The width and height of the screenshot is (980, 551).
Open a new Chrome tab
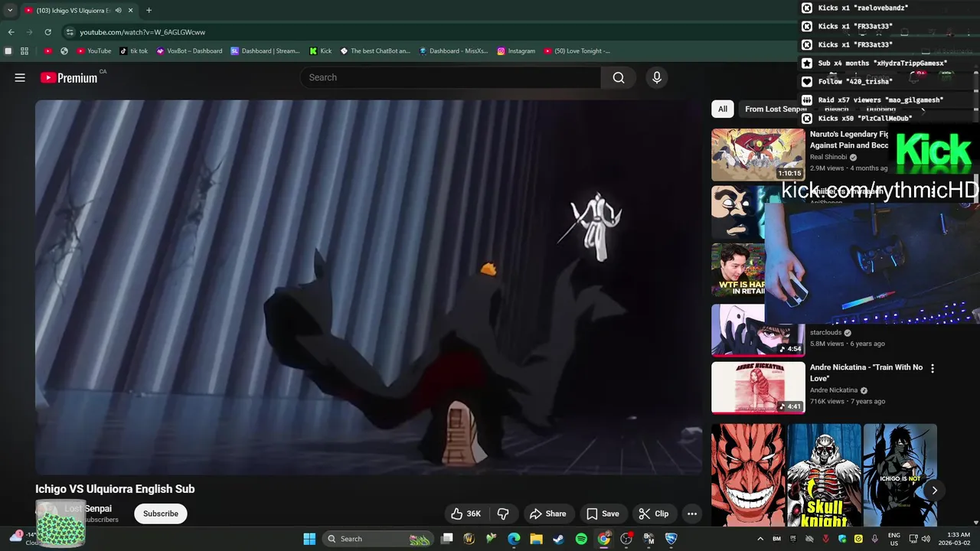point(149,10)
